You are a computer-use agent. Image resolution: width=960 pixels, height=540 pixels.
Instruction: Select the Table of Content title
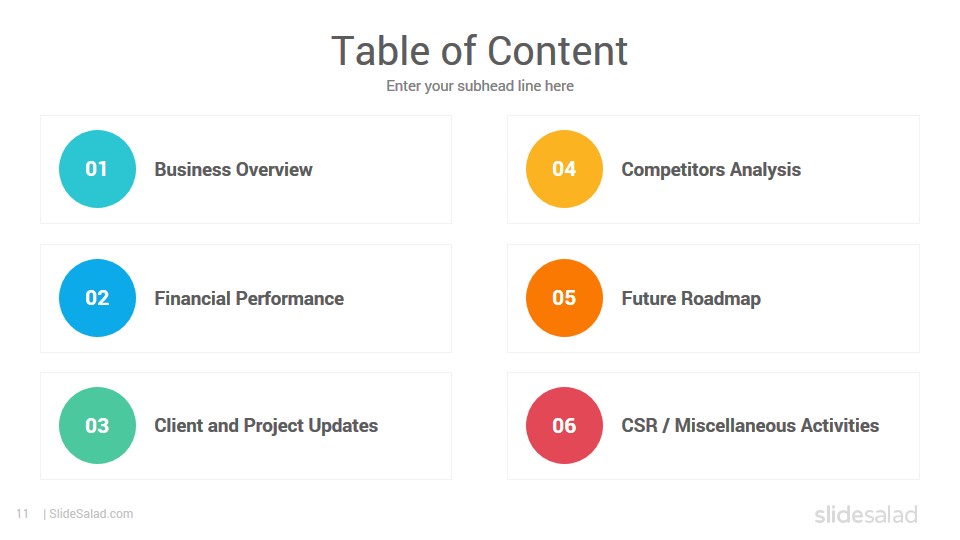coord(479,51)
